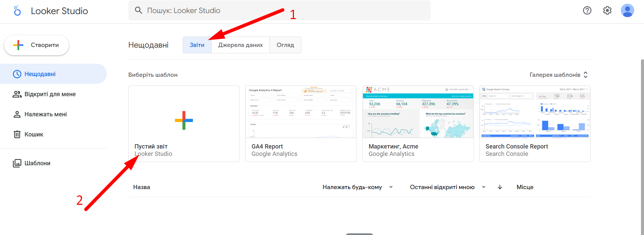
Task: Open the Належать будь-кому dropdown
Action: (x=358, y=187)
